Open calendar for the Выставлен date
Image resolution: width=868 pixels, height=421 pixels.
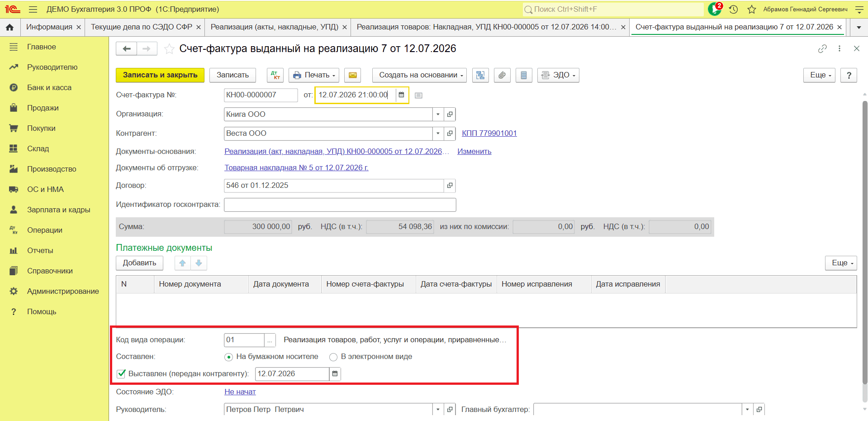[335, 374]
